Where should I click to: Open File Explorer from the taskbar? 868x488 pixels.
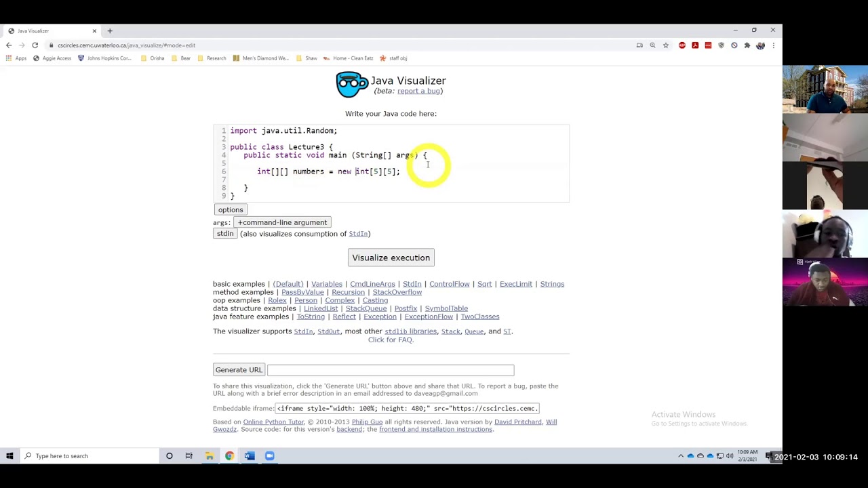click(210, 456)
